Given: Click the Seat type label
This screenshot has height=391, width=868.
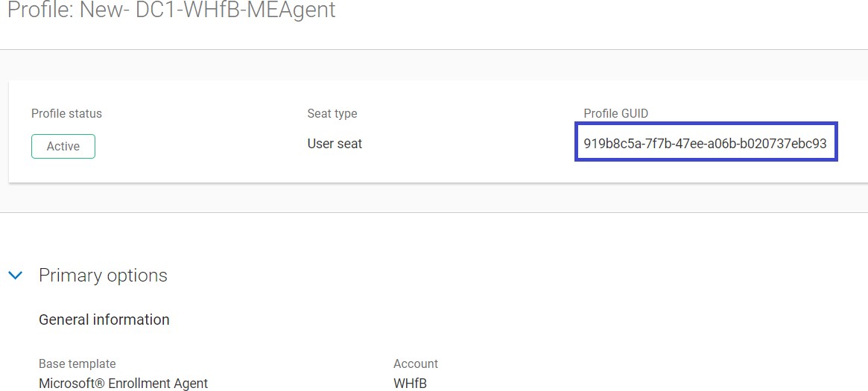Looking at the screenshot, I should pyautogui.click(x=332, y=114).
